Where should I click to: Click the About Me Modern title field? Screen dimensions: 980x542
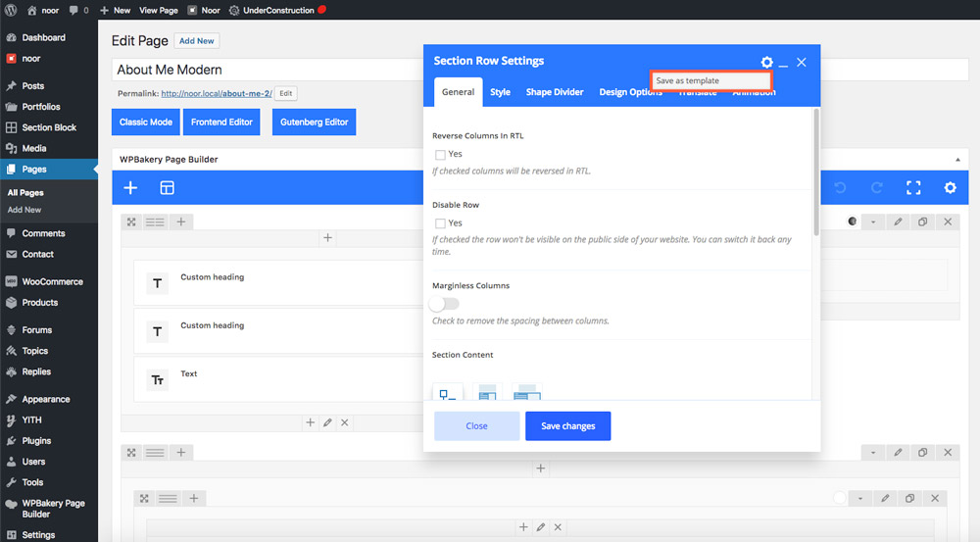(x=269, y=70)
